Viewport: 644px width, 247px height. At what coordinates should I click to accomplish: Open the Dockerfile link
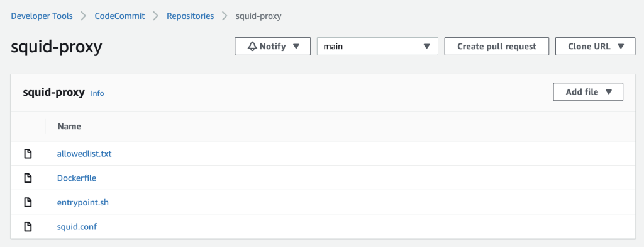pos(76,178)
